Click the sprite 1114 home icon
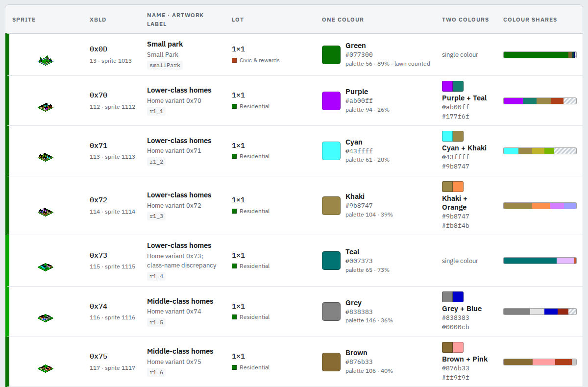Viewport: 588px width, 387px height. point(46,212)
